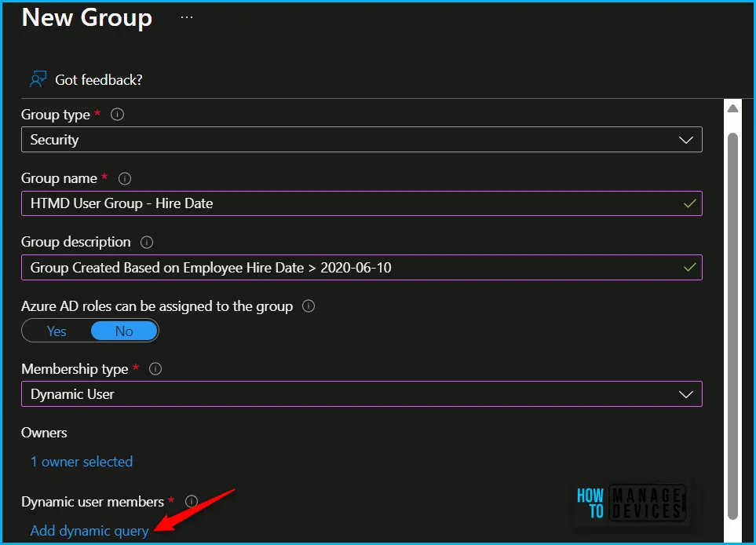The width and height of the screenshot is (756, 545).
Task: Click chevron arrow on Group type field
Action: tap(685, 141)
